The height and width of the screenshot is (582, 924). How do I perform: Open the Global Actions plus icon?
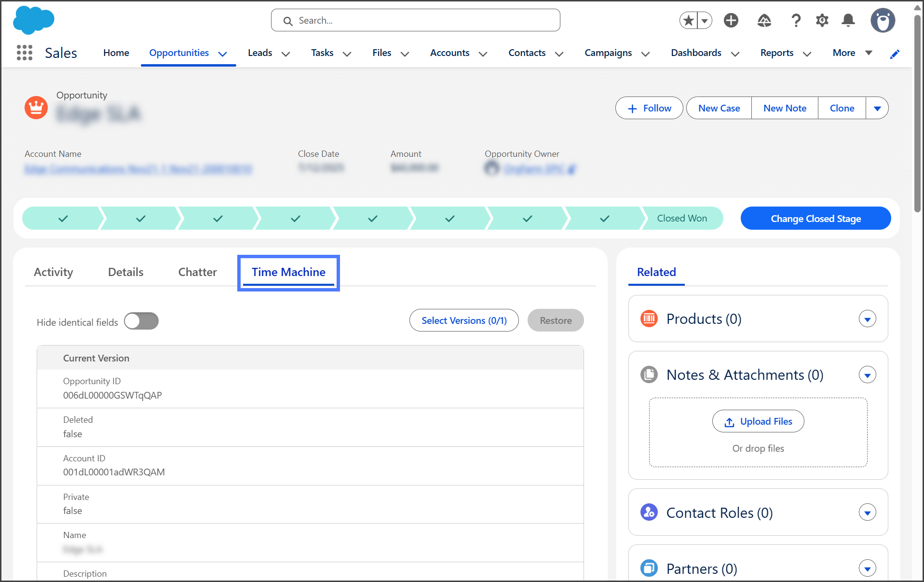[x=731, y=20]
